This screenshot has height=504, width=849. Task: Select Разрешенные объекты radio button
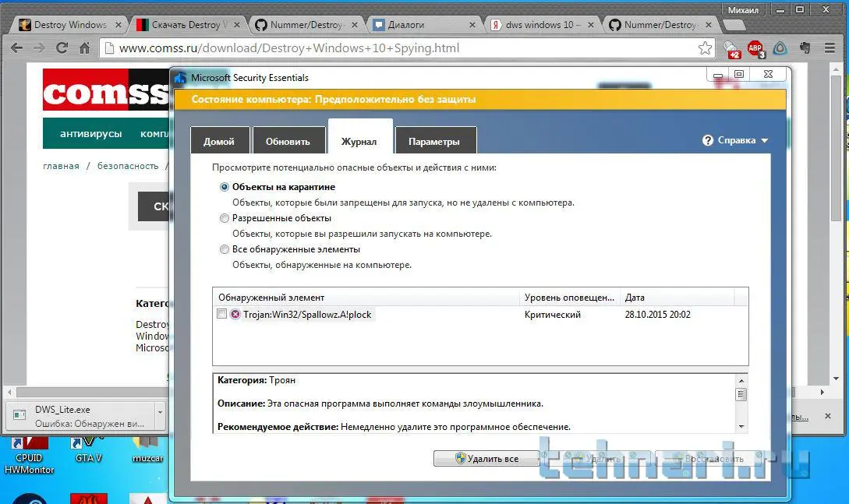[x=225, y=218]
